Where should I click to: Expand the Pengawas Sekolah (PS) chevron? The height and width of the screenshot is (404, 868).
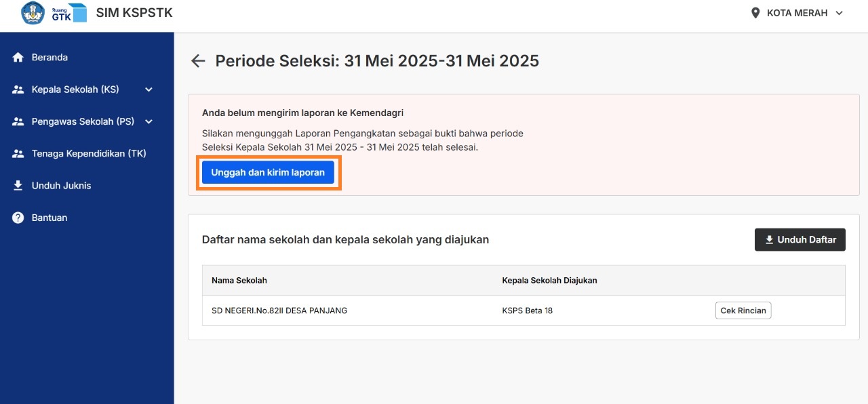pyautogui.click(x=149, y=122)
